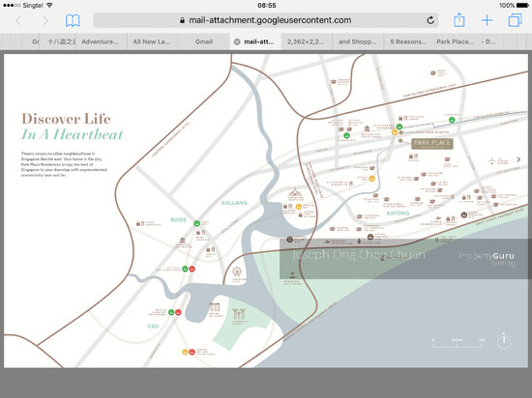Screen dimensions: 532x398
Task: Tap the compass icon on the map
Action: [x=504, y=341]
